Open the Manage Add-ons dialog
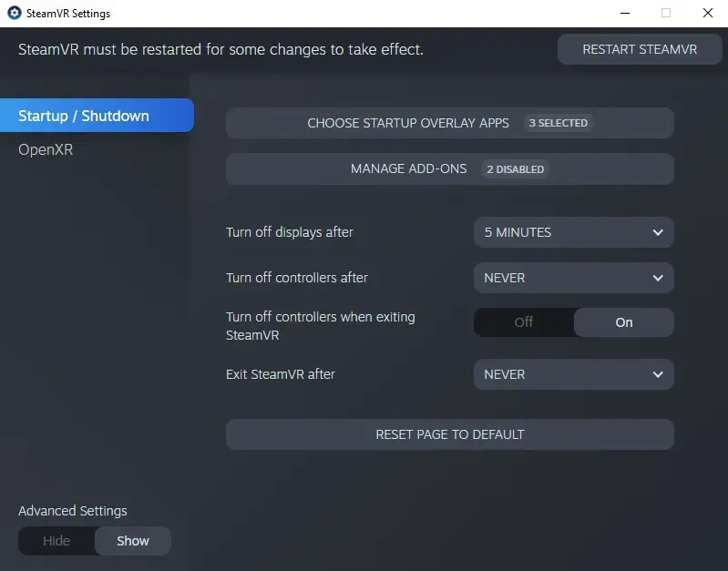This screenshot has width=728, height=571. coord(449,169)
